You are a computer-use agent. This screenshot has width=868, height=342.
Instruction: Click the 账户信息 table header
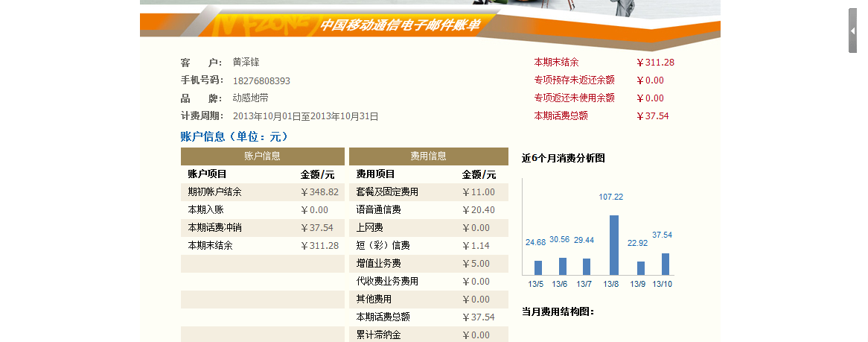(262, 156)
